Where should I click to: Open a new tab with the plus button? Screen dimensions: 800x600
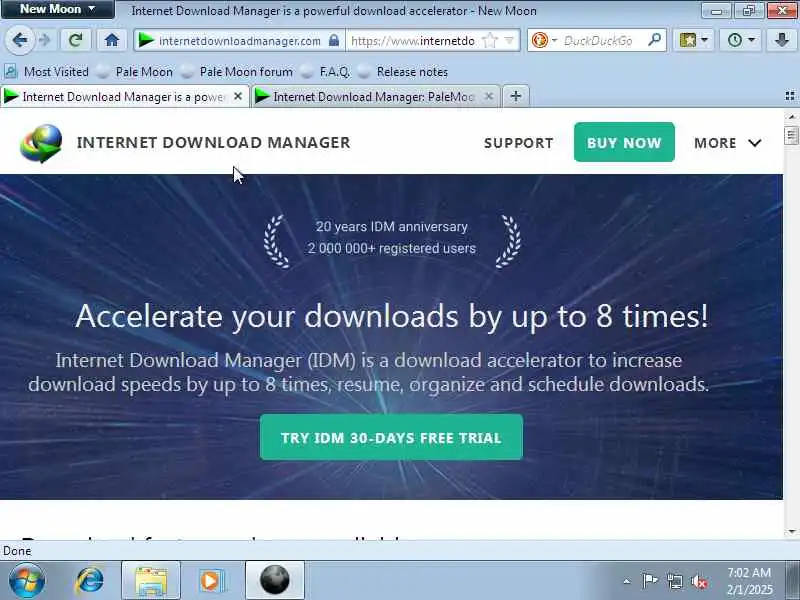tap(516, 96)
